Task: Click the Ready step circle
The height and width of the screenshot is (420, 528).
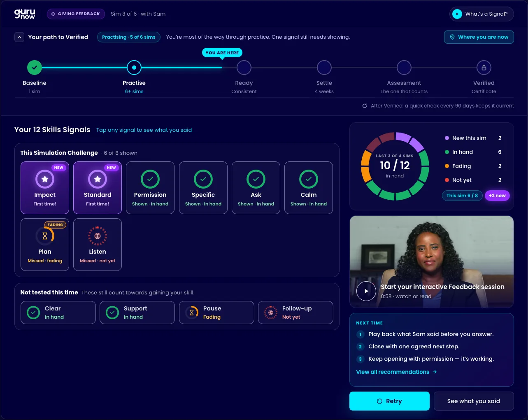Action: (244, 68)
